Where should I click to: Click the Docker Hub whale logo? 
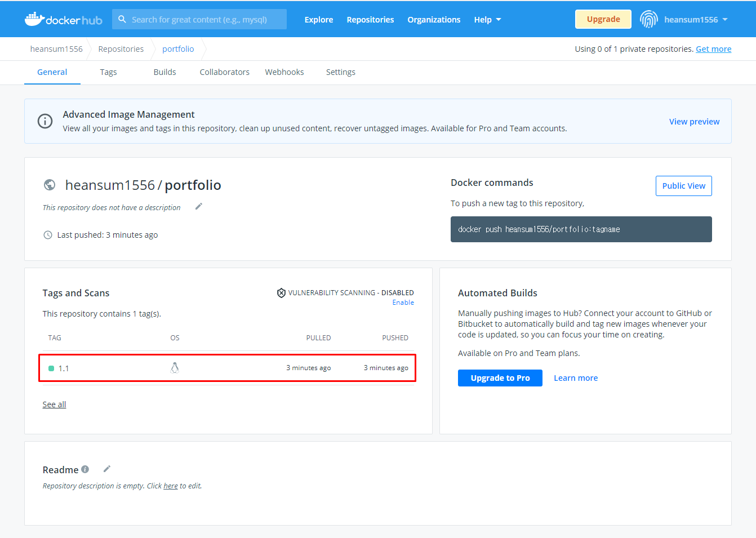[63, 19]
